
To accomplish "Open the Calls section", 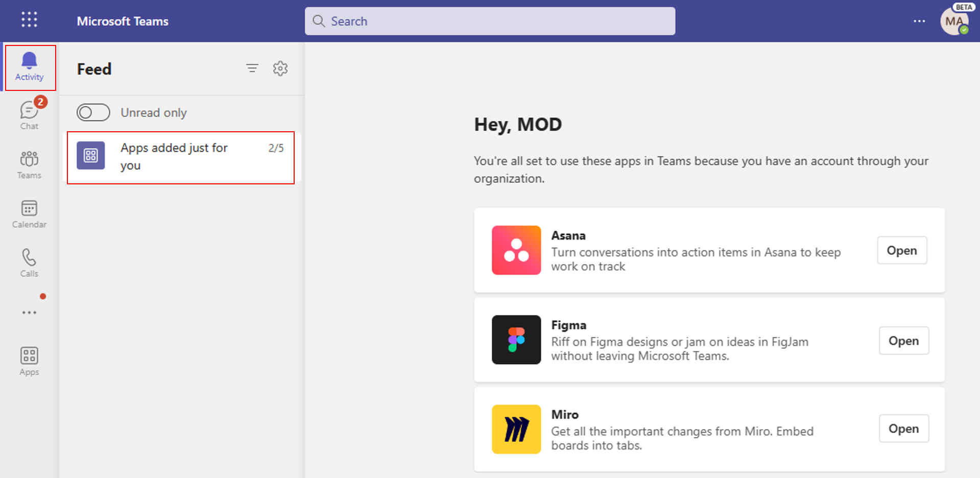I will click(30, 263).
